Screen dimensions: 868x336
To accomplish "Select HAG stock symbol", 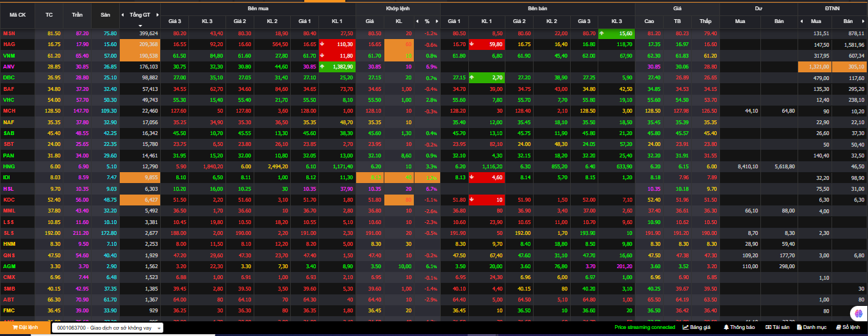I will pos(9,44).
